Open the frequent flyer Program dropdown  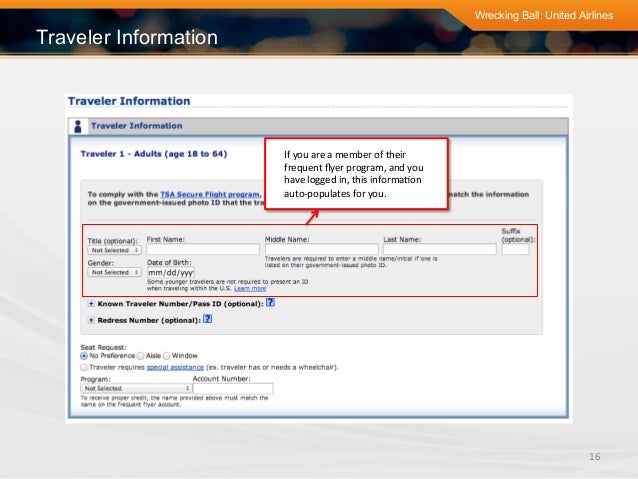(x=136, y=388)
